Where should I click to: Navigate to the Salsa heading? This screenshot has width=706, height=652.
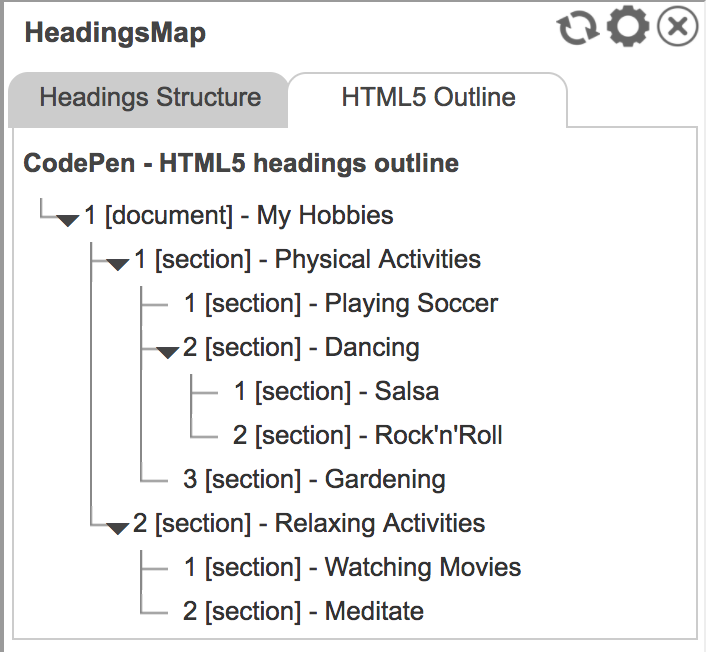336,391
